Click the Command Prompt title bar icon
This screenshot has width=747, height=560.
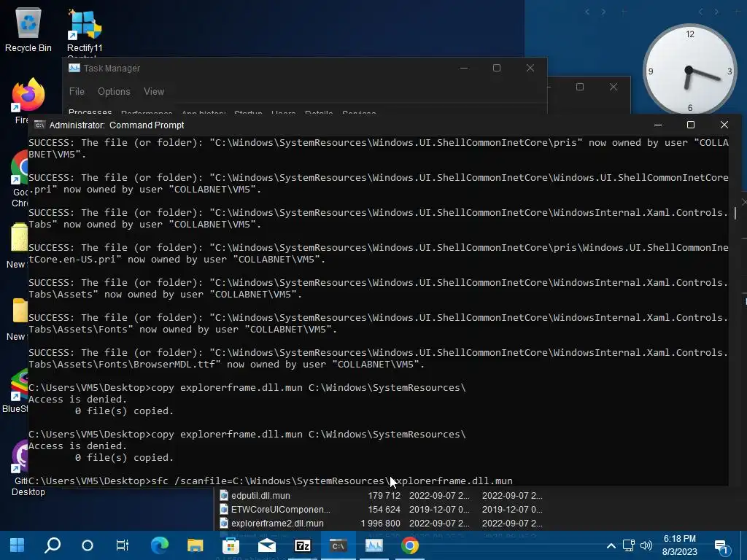(39, 125)
